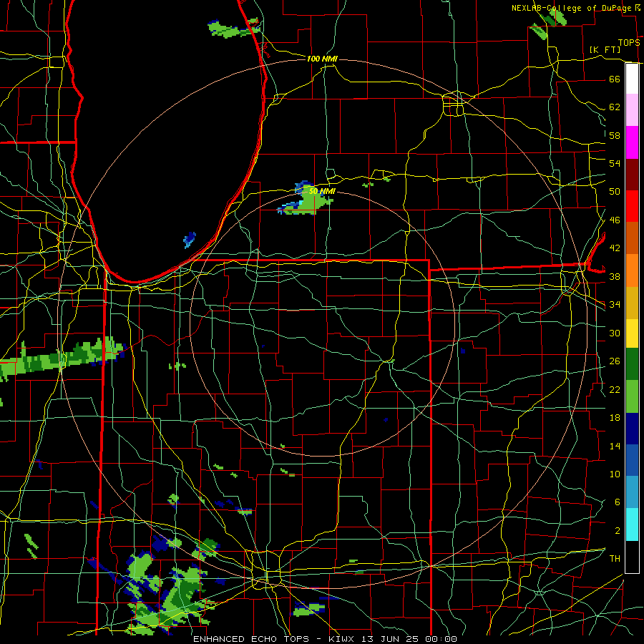Viewport: 644px width, 644px height.
Task: Click the ENHANCED ECHO TOPS caption text
Action: coord(250,639)
